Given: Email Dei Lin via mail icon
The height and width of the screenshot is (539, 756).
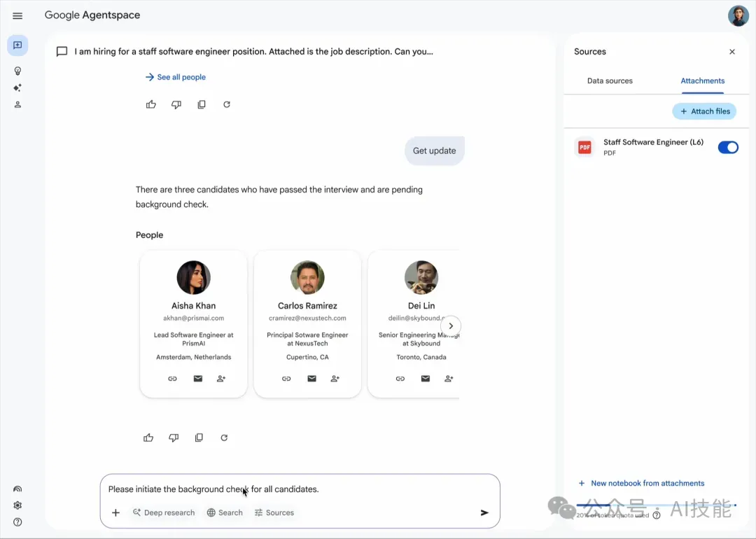Looking at the screenshot, I should point(426,379).
